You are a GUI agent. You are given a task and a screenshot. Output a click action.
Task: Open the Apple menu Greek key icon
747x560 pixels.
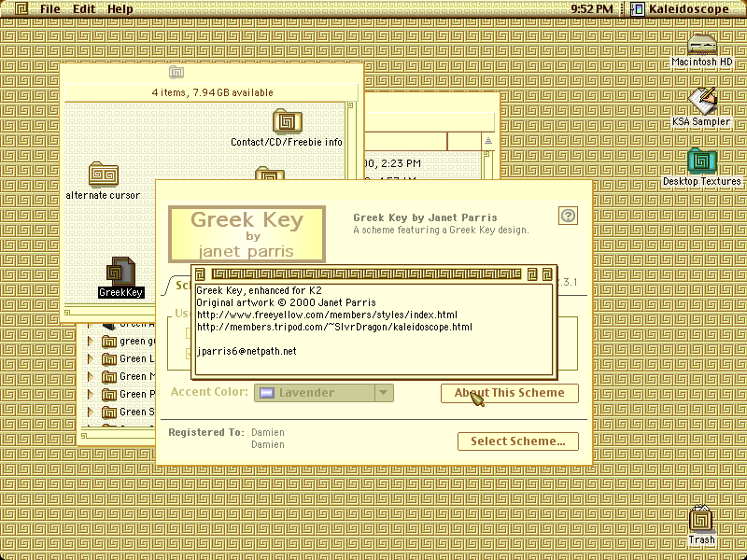(21, 8)
